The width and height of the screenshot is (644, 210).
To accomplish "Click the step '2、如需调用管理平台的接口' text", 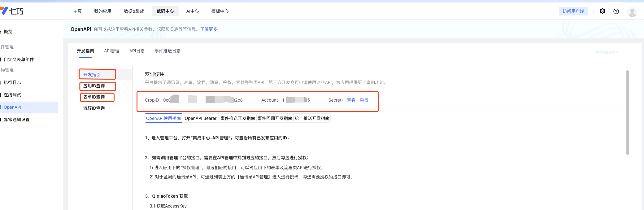I will pos(227,158).
